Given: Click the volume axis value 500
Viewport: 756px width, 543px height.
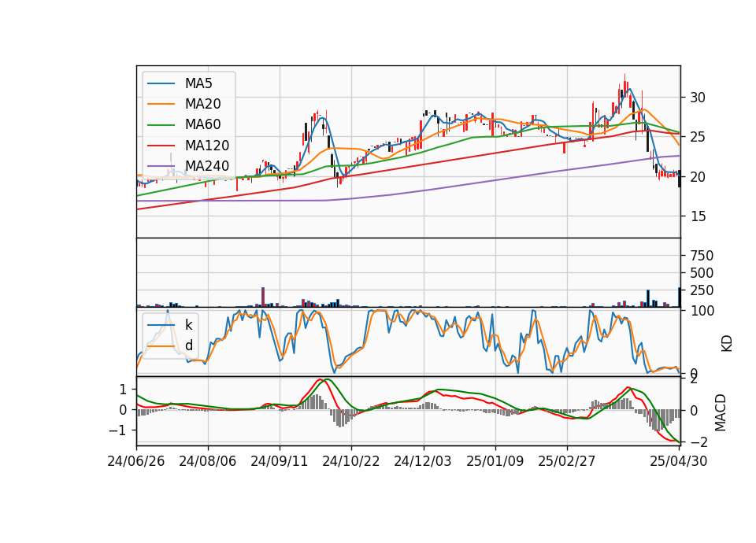Looking at the screenshot, I should [x=702, y=273].
